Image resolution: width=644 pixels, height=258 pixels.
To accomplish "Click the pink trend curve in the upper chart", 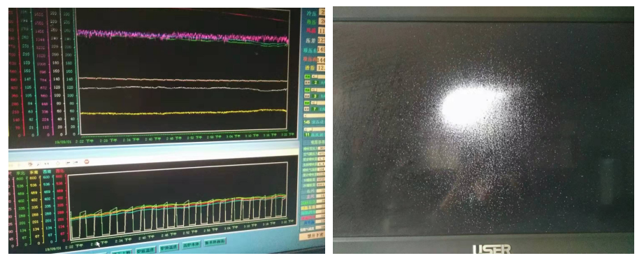I will [183, 36].
